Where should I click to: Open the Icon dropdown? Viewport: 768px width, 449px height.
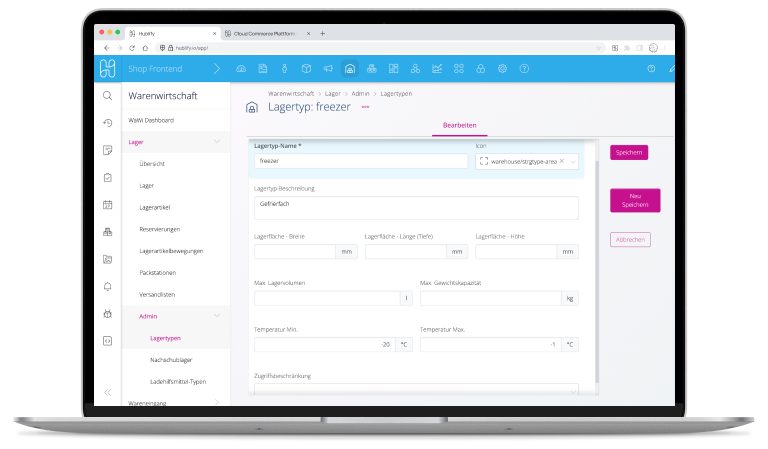click(572, 160)
